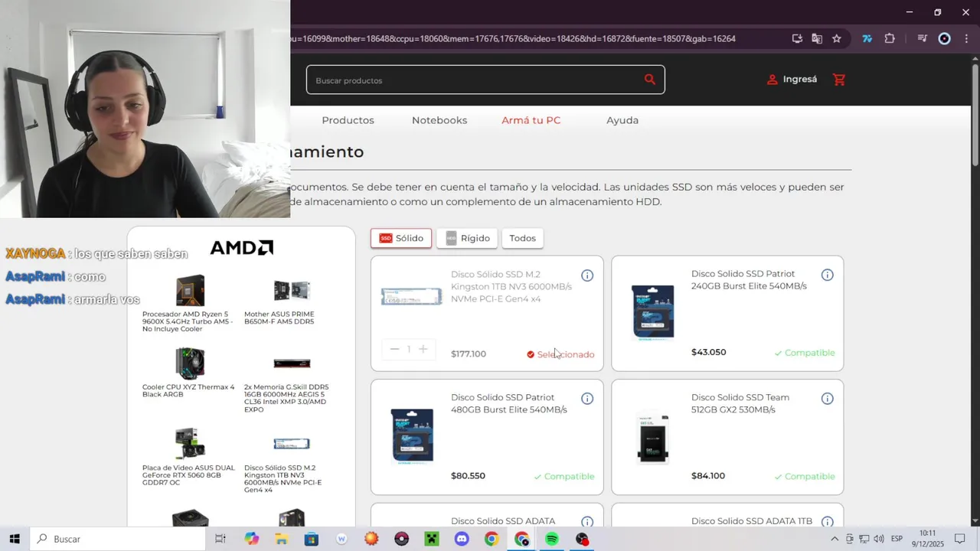Click the browser address bar URL

513,38
